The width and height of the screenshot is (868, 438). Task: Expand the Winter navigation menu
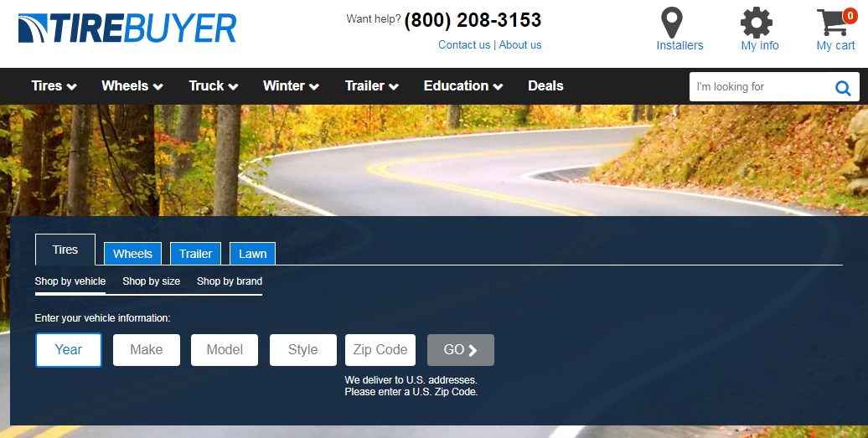[x=291, y=85]
